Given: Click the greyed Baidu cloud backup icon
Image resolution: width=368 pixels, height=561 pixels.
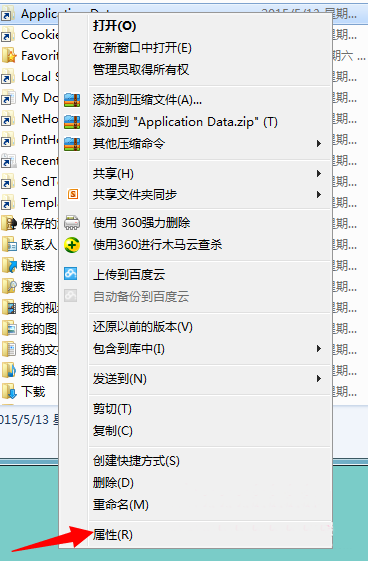Looking at the screenshot, I should (x=71, y=296).
